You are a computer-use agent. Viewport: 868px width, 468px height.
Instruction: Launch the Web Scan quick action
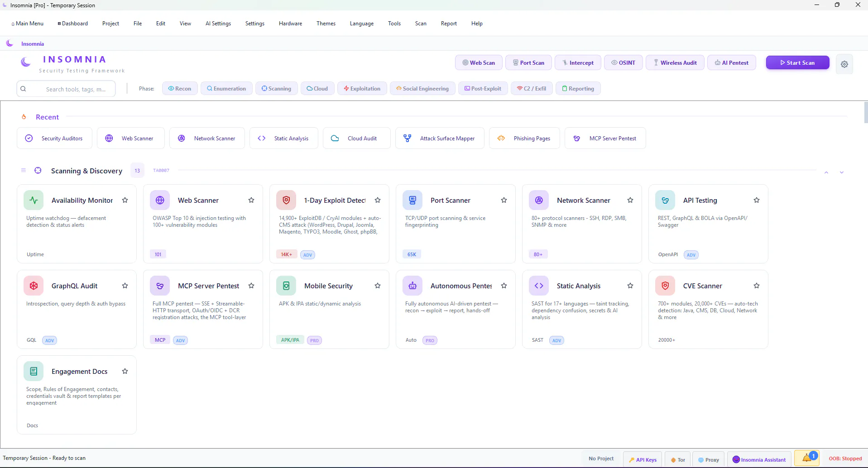click(479, 63)
